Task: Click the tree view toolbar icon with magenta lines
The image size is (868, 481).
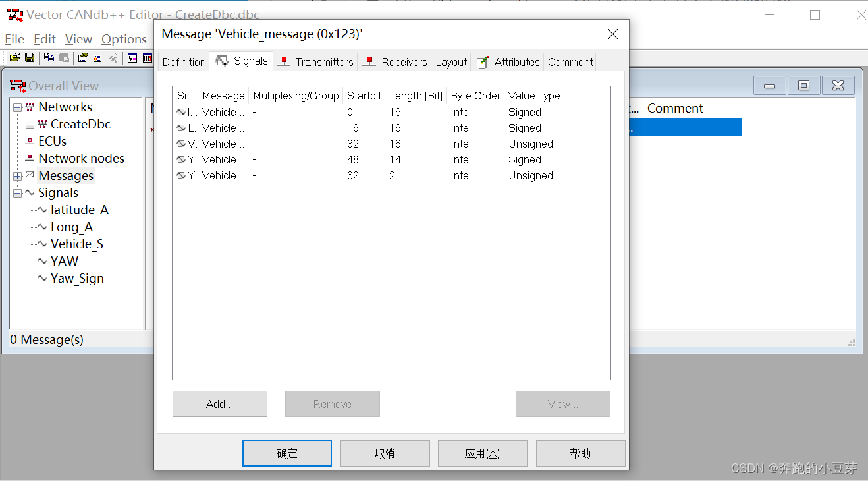Action: pyautogui.click(x=132, y=58)
